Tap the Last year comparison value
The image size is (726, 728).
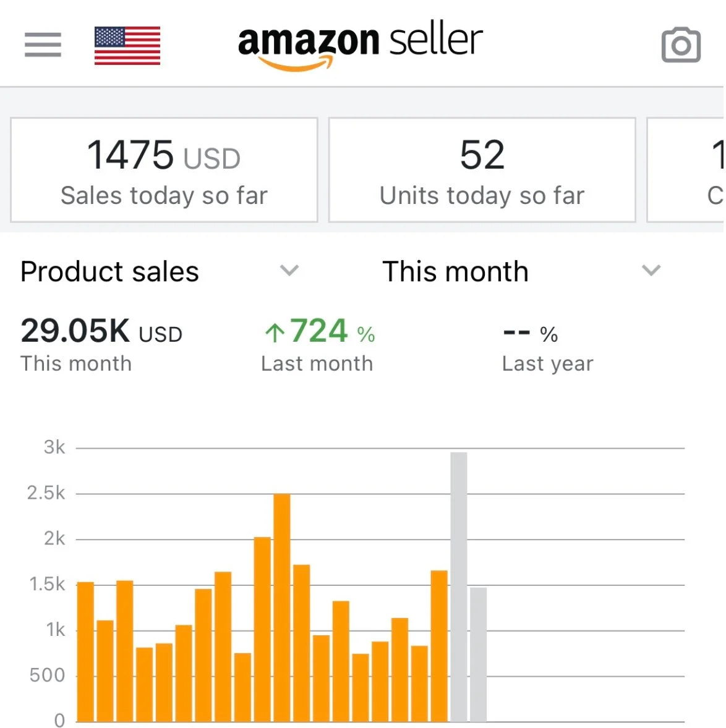[x=531, y=334]
